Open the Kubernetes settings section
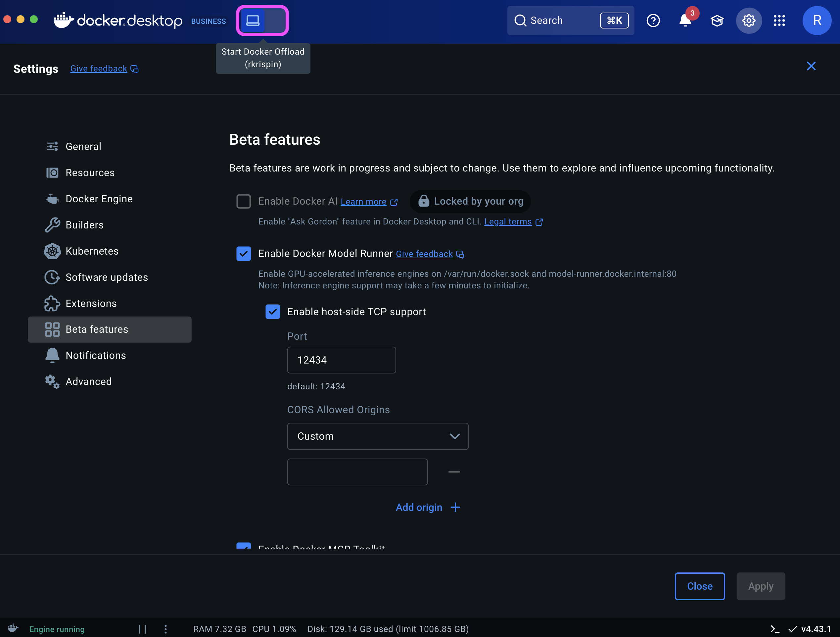Image resolution: width=840 pixels, height=637 pixels. (x=92, y=251)
